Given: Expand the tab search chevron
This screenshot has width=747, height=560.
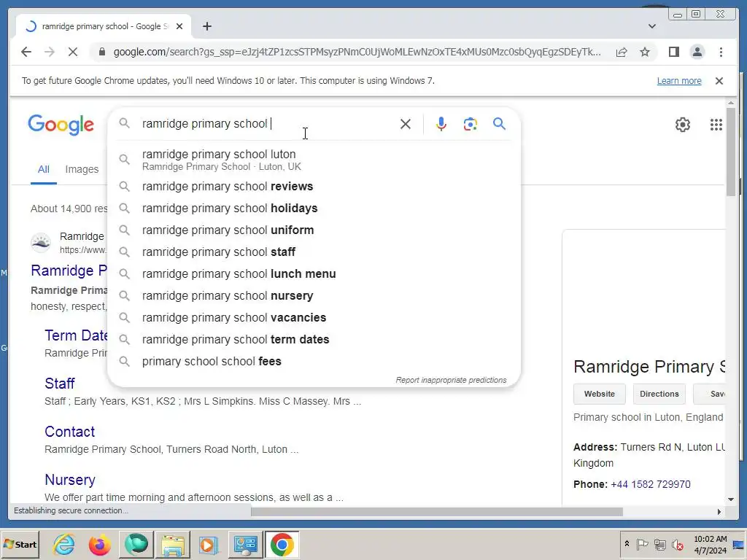Looking at the screenshot, I should [652, 26].
